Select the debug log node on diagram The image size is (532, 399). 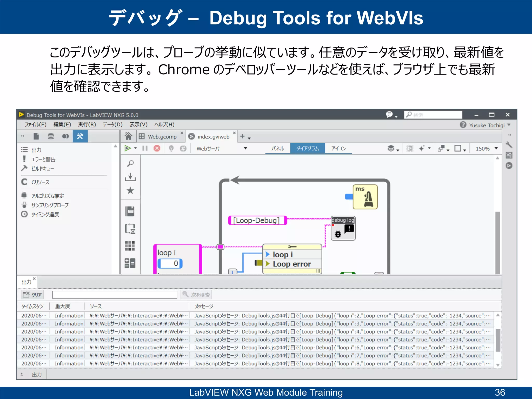tap(343, 229)
